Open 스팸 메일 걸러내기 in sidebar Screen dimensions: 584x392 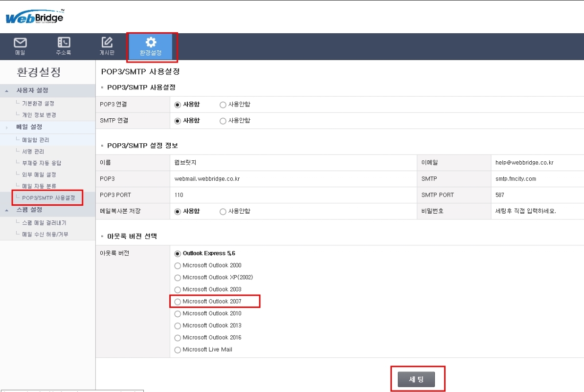point(44,222)
